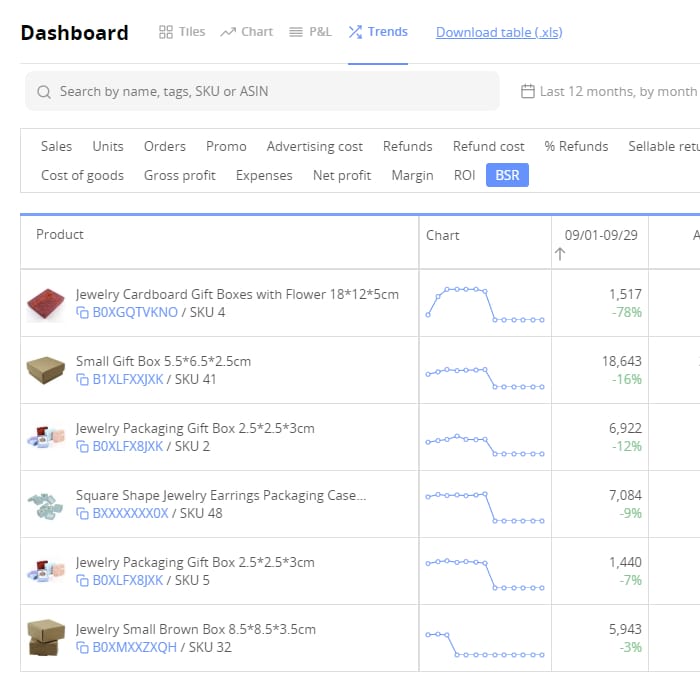Image resolution: width=700 pixels, height=700 pixels.
Task: Sort by the 09/01-09/29 column arrow
Action: [560, 254]
